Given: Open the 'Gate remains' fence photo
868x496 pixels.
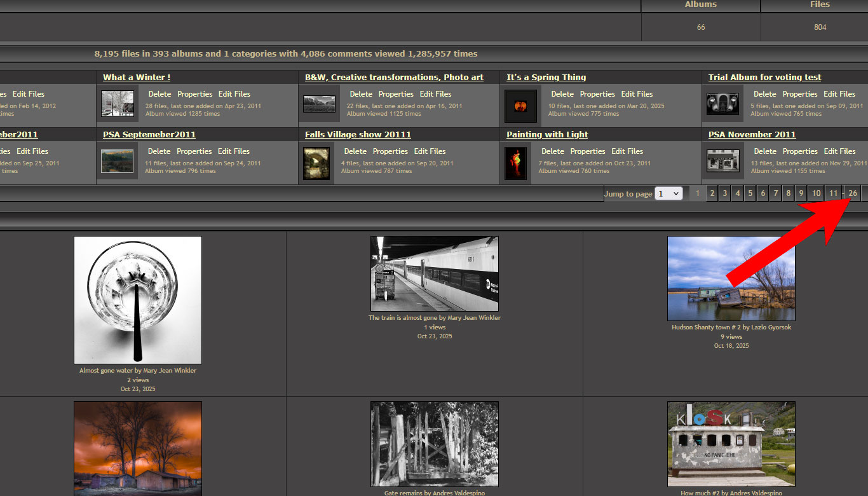Looking at the screenshot, I should click(435, 444).
